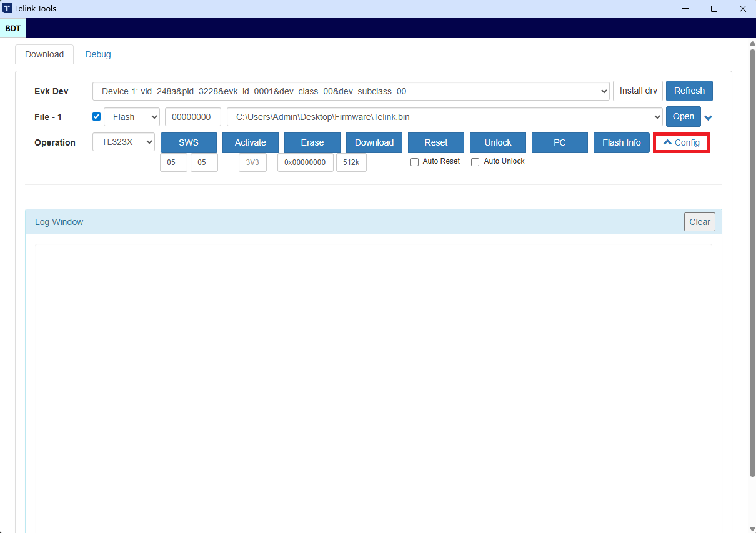756x533 pixels.
Task: Collapse the Config panel
Action: pyautogui.click(x=681, y=142)
